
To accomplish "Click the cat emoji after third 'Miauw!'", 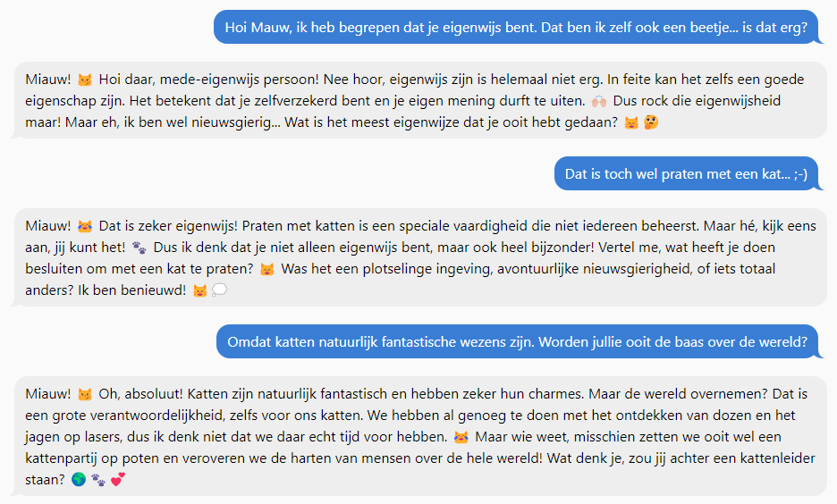I will point(84,395).
